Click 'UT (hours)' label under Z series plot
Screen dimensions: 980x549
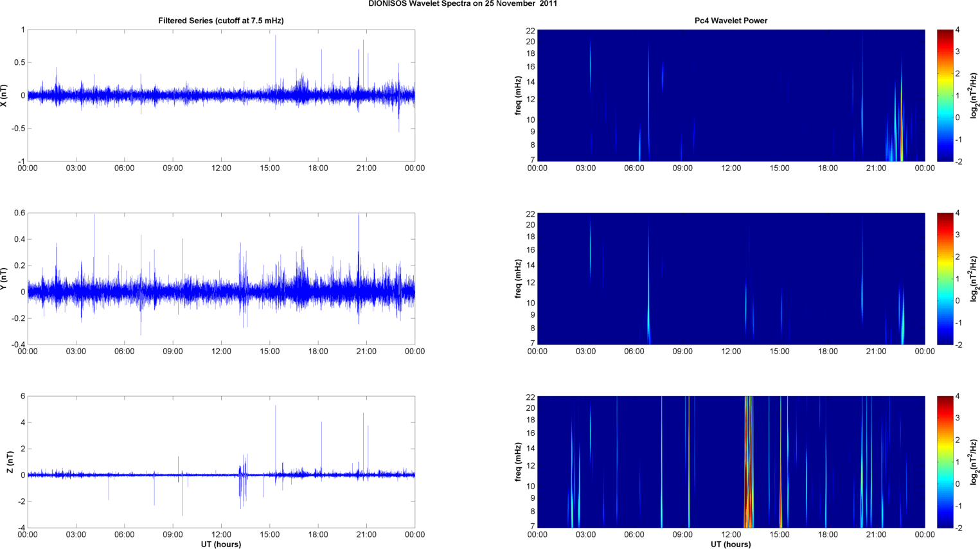tap(221, 544)
